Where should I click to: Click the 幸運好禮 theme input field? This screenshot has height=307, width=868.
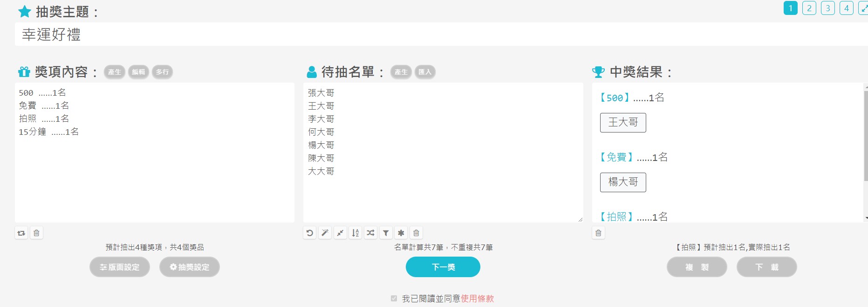tap(419, 35)
